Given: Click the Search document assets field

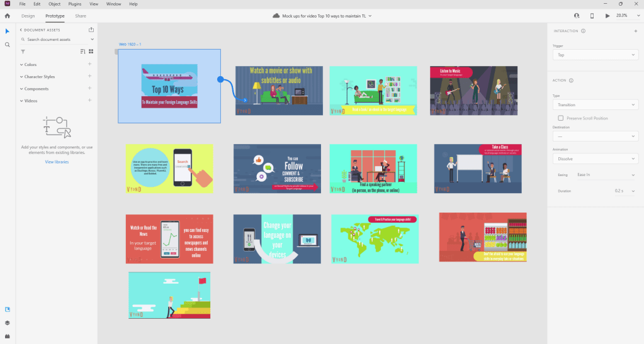Looking at the screenshot, I should (x=57, y=40).
